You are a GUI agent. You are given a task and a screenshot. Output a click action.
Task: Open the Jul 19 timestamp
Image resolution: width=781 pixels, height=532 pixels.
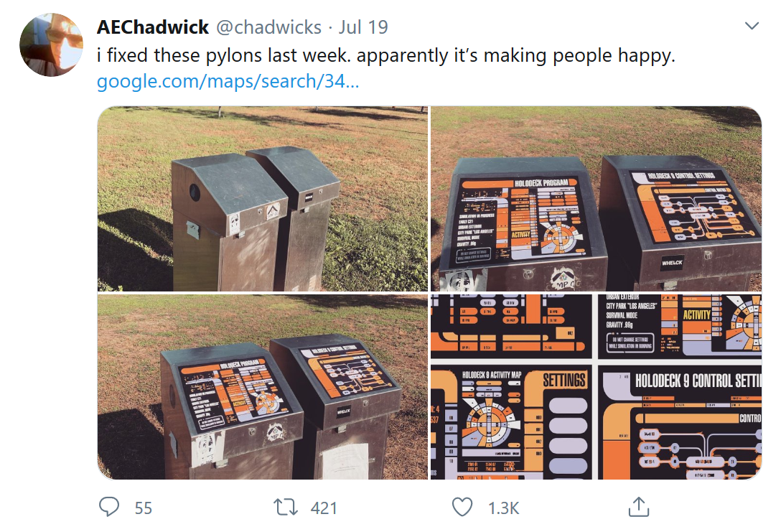pyautogui.click(x=363, y=27)
